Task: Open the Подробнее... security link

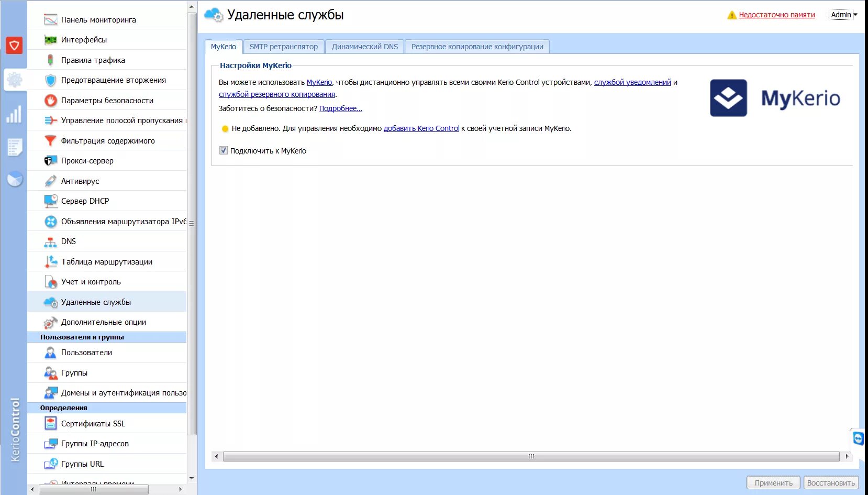Action: tap(341, 108)
